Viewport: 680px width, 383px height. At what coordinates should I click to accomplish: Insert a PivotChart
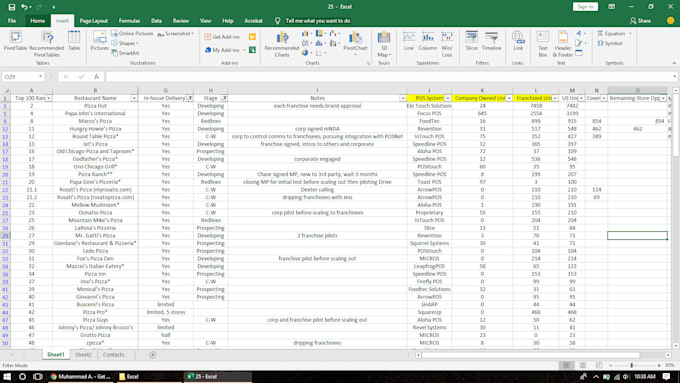(355, 43)
